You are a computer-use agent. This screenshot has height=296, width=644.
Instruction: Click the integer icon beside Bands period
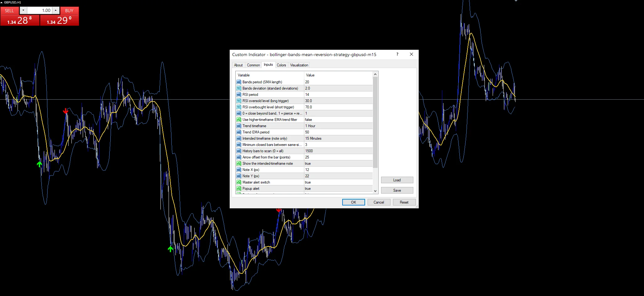pos(238,82)
